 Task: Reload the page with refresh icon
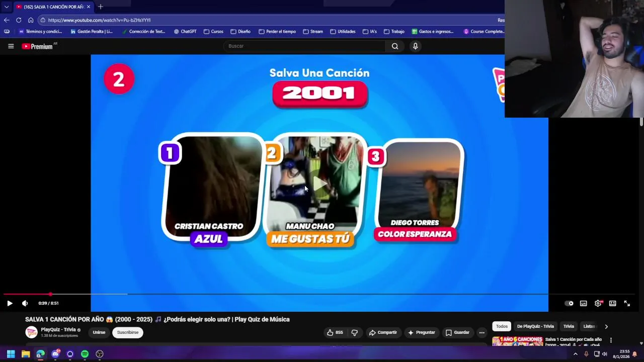point(19,20)
